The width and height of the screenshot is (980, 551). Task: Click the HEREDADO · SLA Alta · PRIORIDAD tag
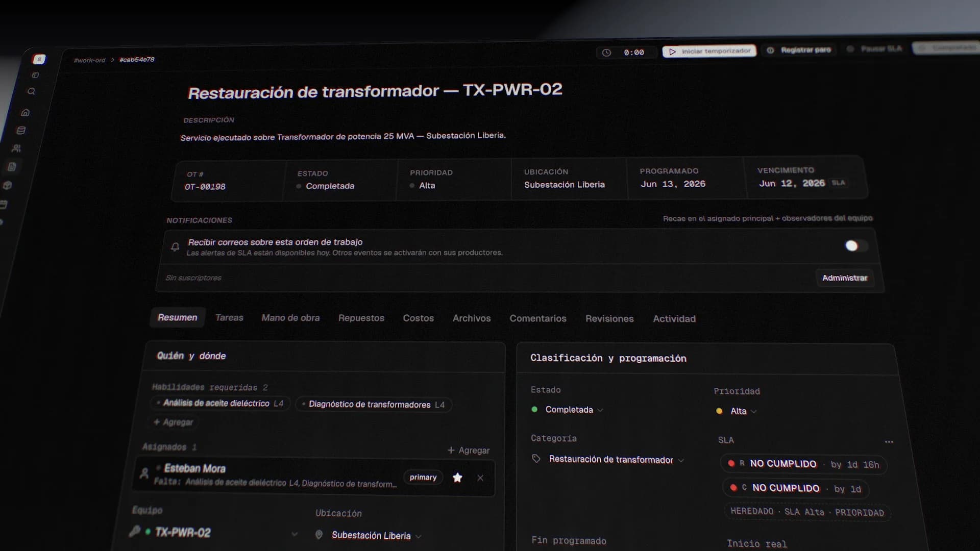tap(807, 512)
